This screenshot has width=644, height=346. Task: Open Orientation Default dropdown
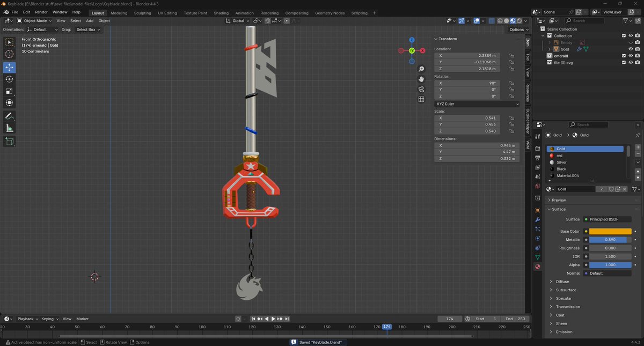[x=42, y=30]
